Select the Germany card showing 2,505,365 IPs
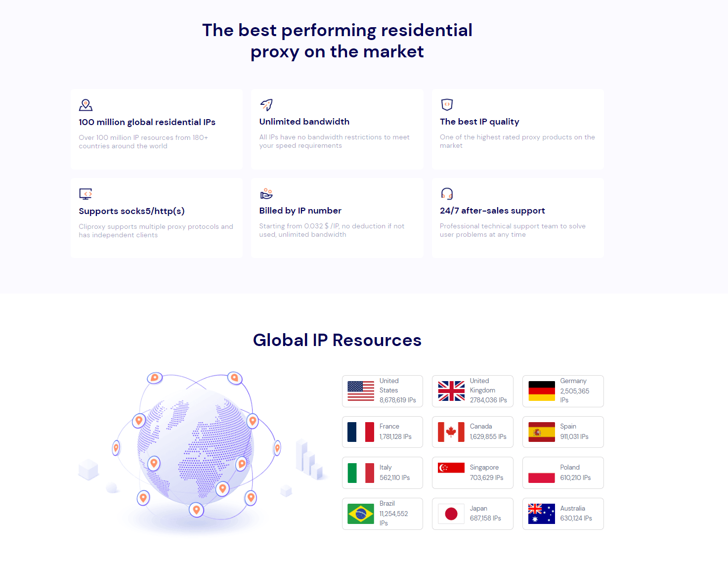This screenshot has height=564, width=728. point(562,391)
